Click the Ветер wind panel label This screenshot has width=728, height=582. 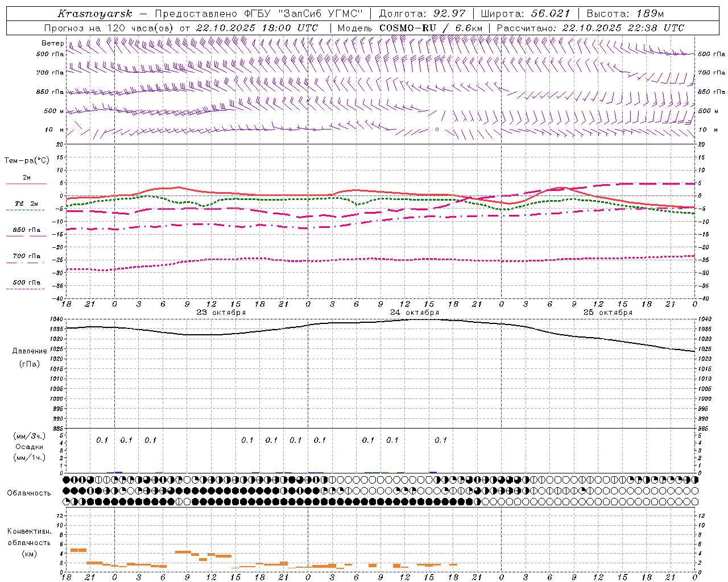coord(52,43)
